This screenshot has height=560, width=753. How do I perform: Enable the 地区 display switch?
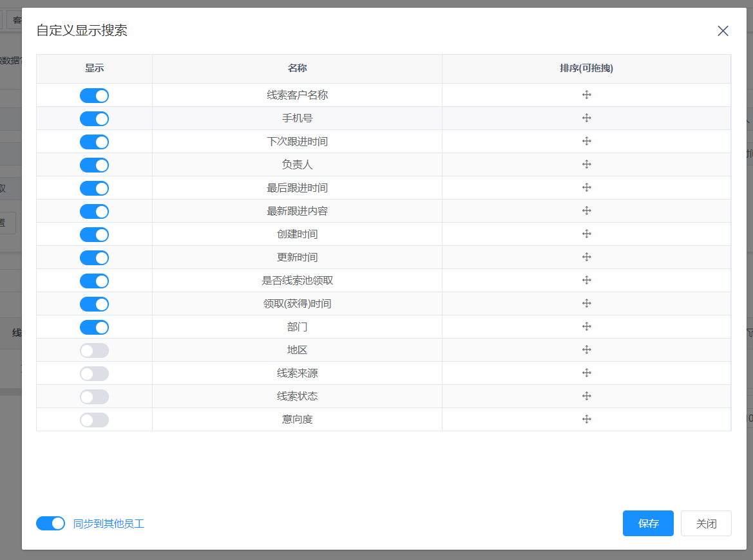coord(94,350)
